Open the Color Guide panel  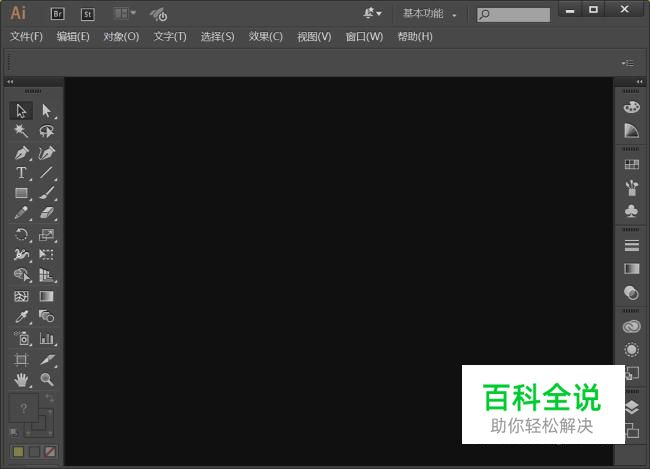631,131
